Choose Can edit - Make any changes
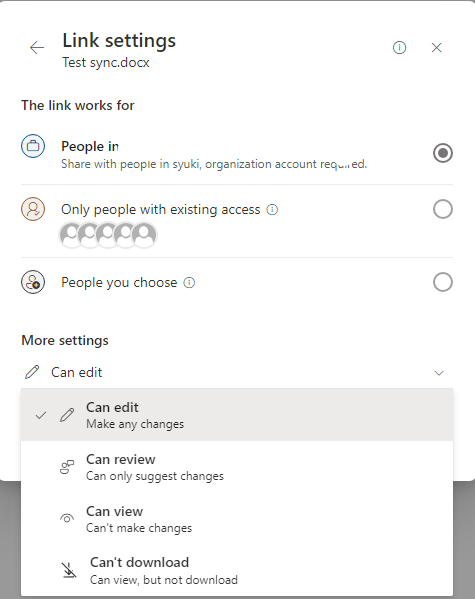The height and width of the screenshot is (599, 475). click(237, 415)
